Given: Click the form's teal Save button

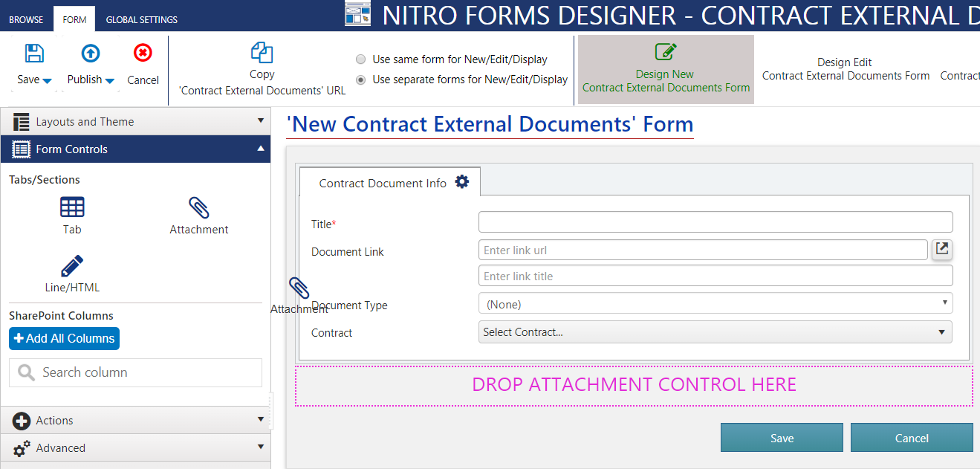Looking at the screenshot, I should point(782,438).
